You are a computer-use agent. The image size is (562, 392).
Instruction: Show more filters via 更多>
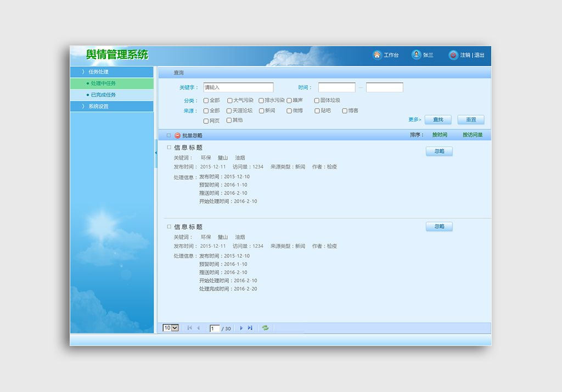pos(415,120)
